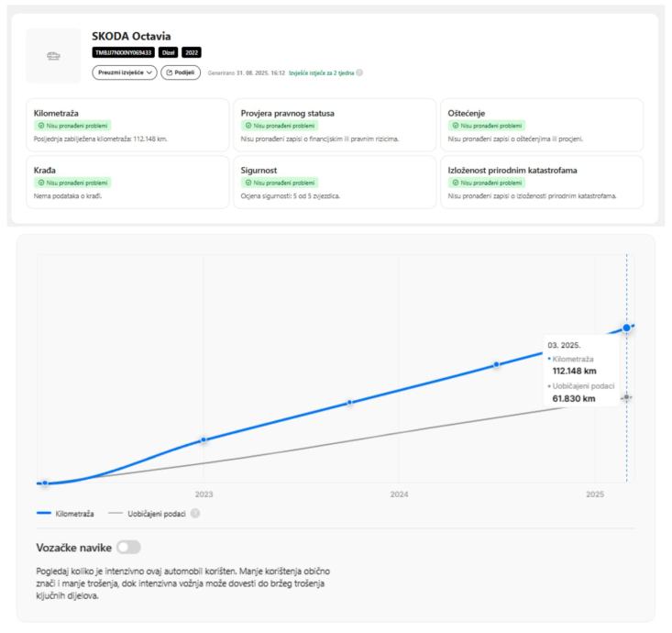Click the 2023 mileage data point
The height and width of the screenshot is (633, 672).
coord(204,440)
